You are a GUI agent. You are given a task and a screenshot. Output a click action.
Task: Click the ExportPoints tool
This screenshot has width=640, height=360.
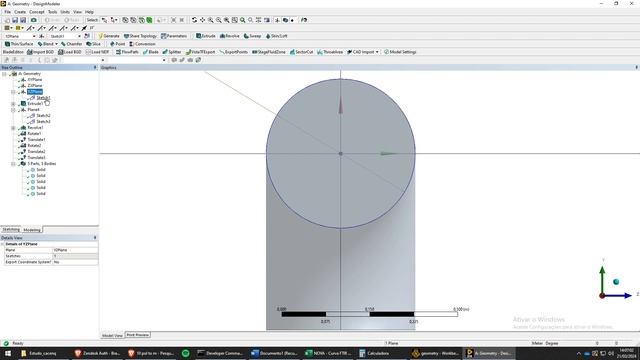(233, 52)
